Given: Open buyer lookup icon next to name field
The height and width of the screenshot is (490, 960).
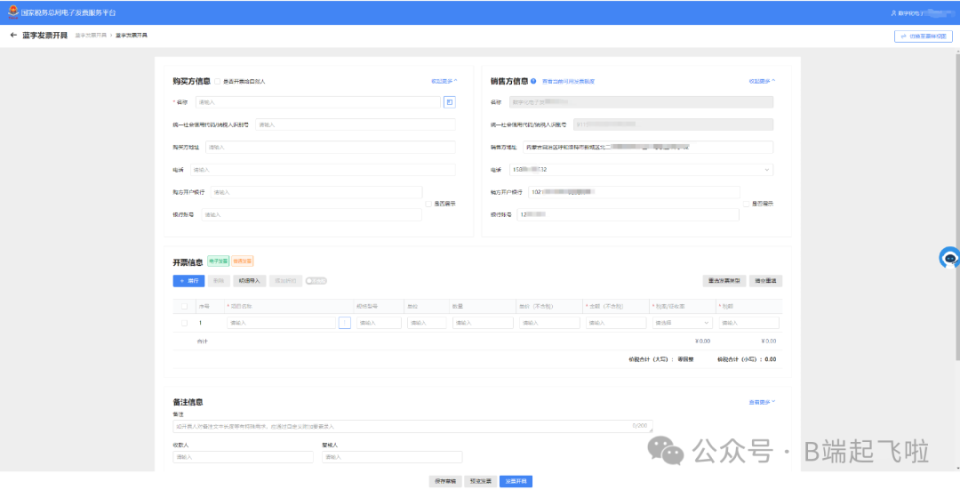Looking at the screenshot, I should pos(449,102).
